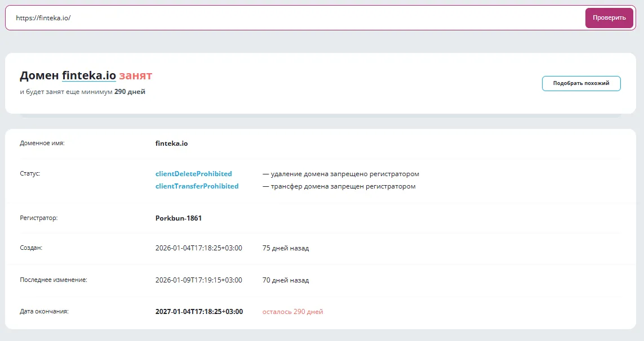Click the last change date 2026-01-09T17:19:15+03:00

(x=199, y=280)
